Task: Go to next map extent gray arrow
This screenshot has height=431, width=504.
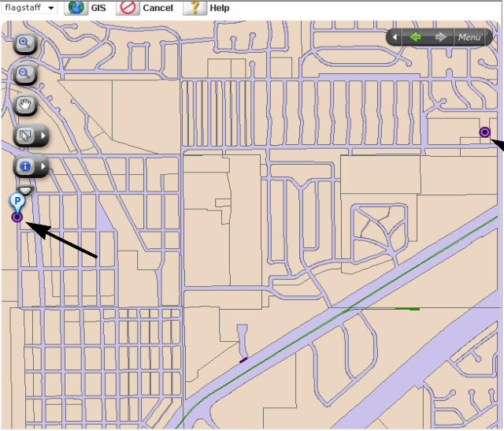Action: [441, 37]
